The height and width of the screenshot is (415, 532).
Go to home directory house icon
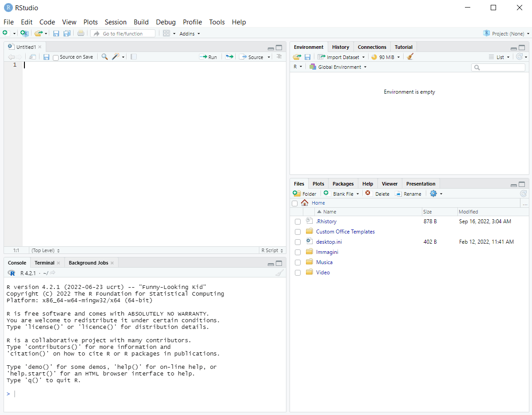(305, 203)
